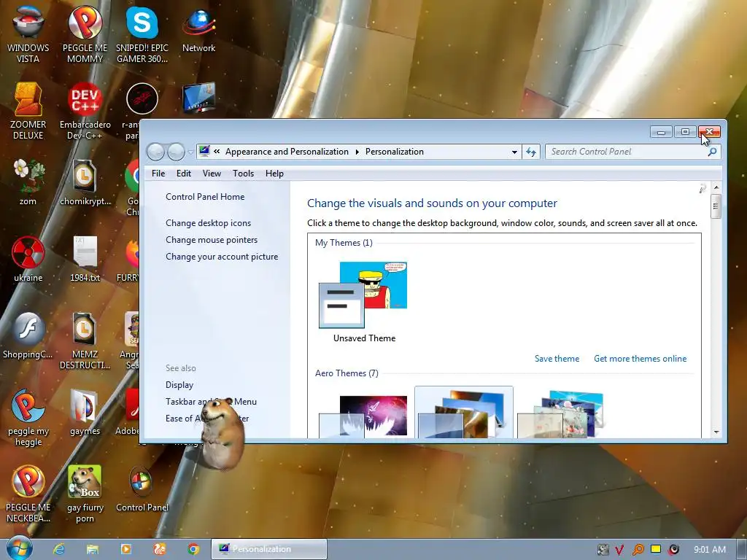Image resolution: width=747 pixels, height=560 pixels.
Task: Open the PEGGLE ME NECKBEA desktop icon
Action: [x=28, y=494]
